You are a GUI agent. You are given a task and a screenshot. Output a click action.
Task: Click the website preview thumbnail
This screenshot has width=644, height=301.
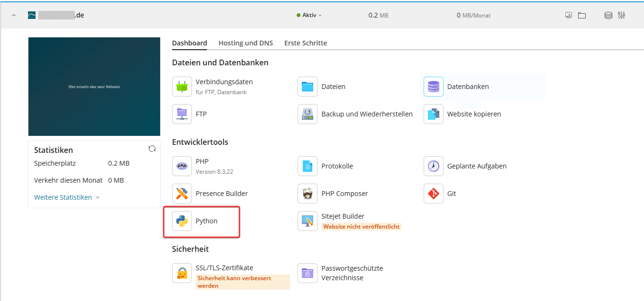click(94, 87)
